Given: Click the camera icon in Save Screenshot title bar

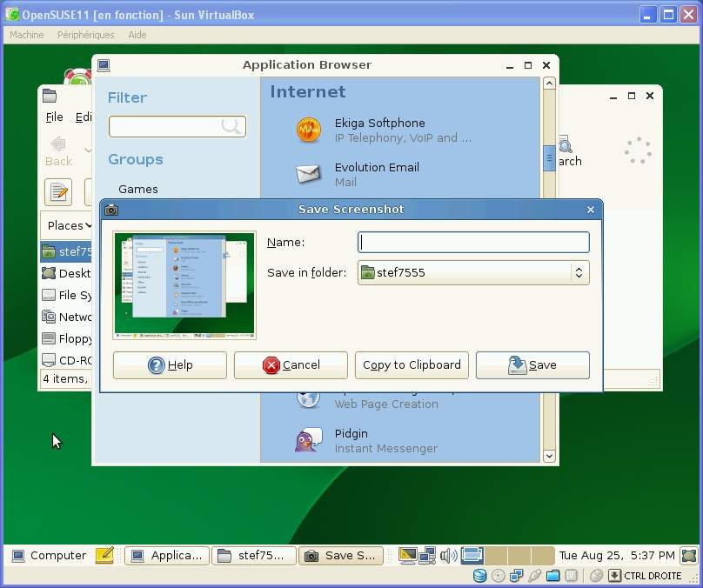Looking at the screenshot, I should (111, 210).
